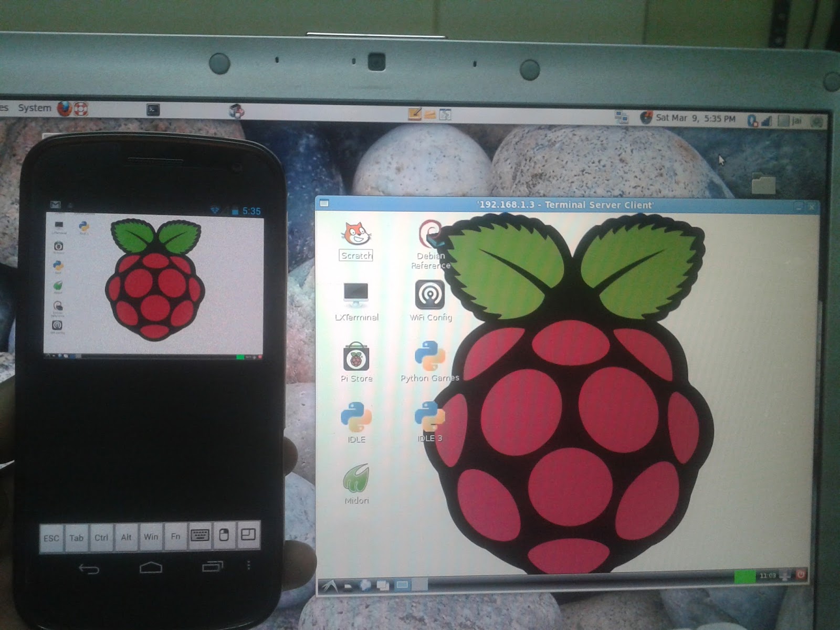This screenshot has width=840, height=630.
Task: Tap the Fn key on the phone
Action: point(175,536)
